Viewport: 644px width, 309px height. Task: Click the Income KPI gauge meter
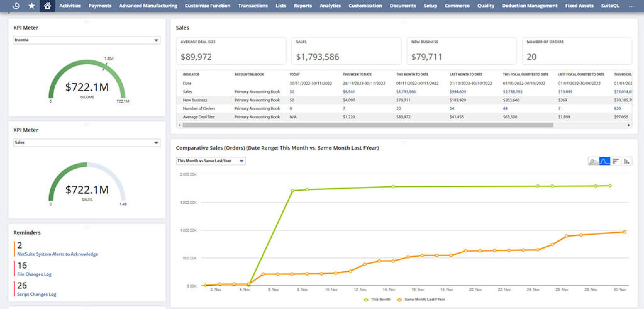click(87, 80)
